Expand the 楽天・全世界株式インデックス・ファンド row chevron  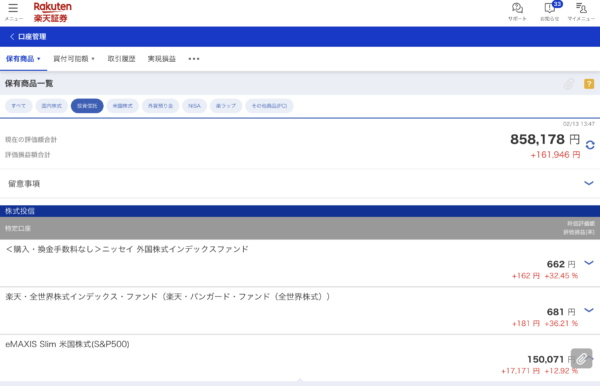[589, 310]
